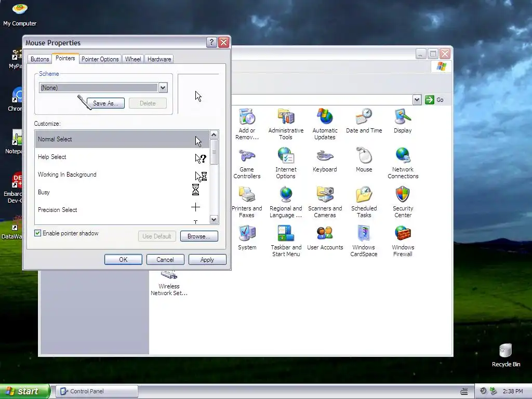
Task: Toggle Enable pointer shadow checkbox
Action: pyautogui.click(x=37, y=233)
